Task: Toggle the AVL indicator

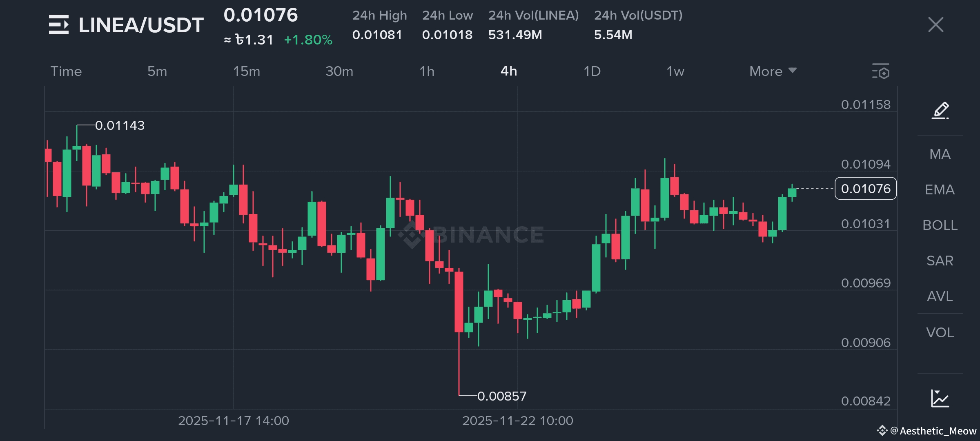Action: coord(940,296)
